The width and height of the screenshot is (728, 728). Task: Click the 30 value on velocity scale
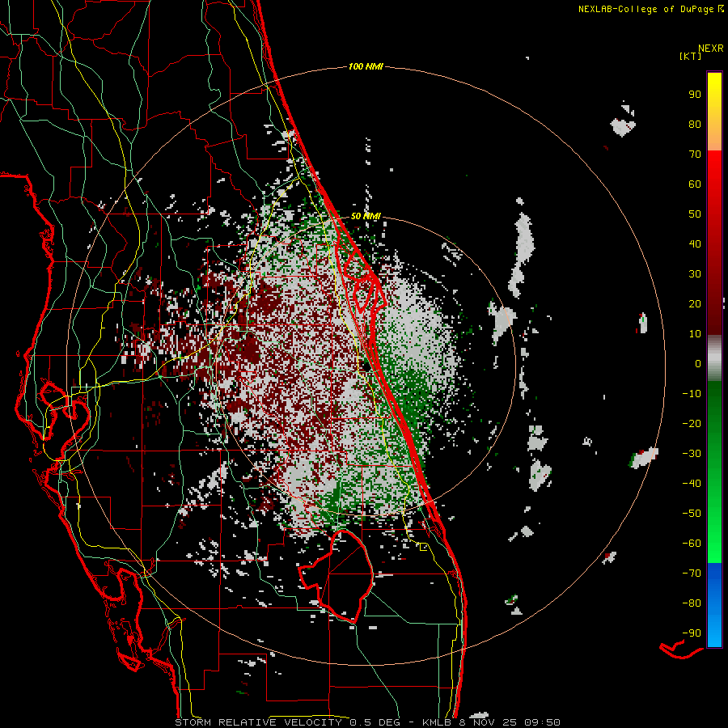tap(695, 274)
